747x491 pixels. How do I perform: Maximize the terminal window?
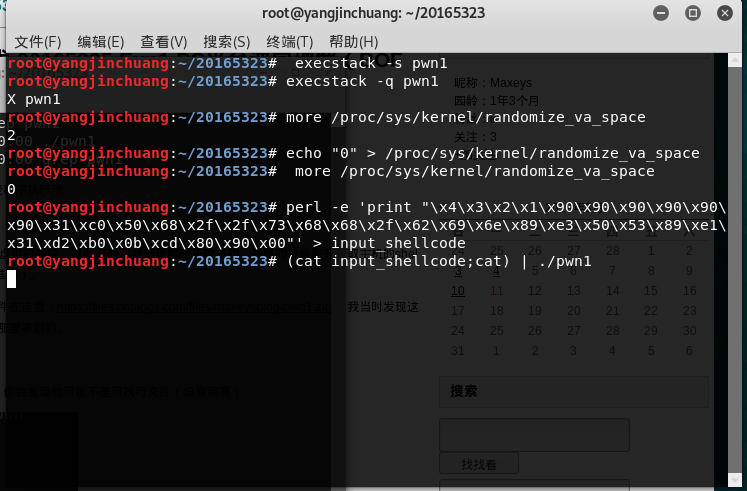pyautogui.click(x=693, y=13)
